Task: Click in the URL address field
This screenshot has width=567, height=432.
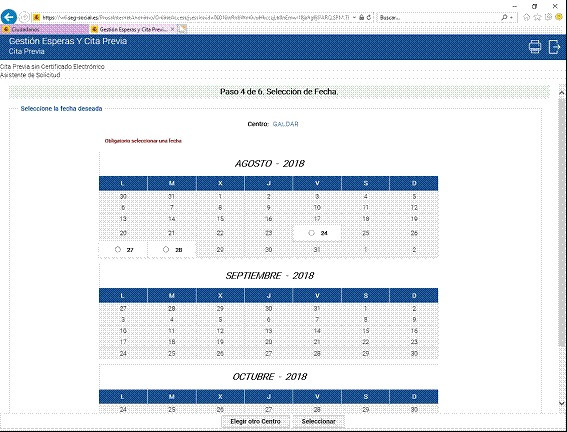Action: [x=195, y=17]
